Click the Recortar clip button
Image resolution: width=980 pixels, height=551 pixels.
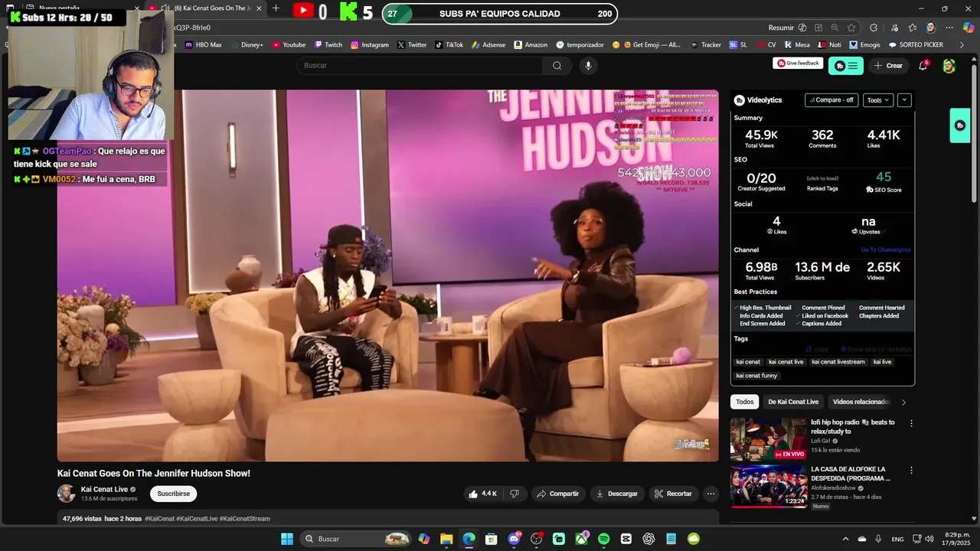click(x=673, y=494)
